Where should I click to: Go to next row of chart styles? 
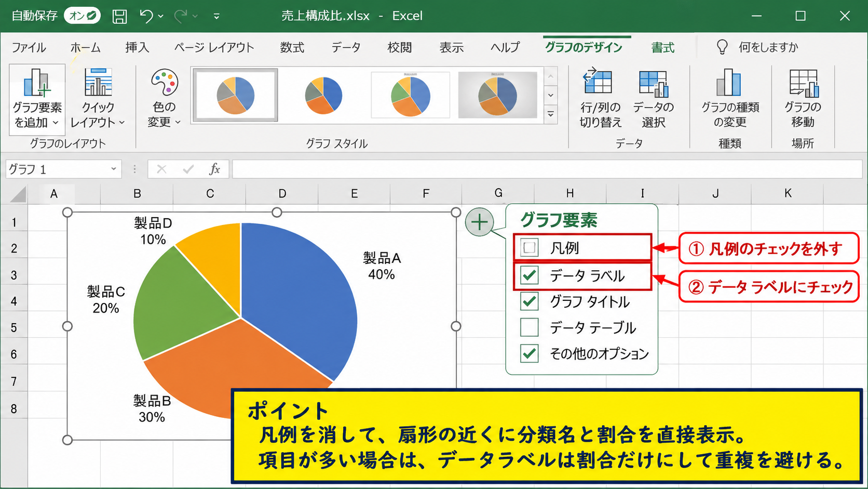tap(551, 95)
